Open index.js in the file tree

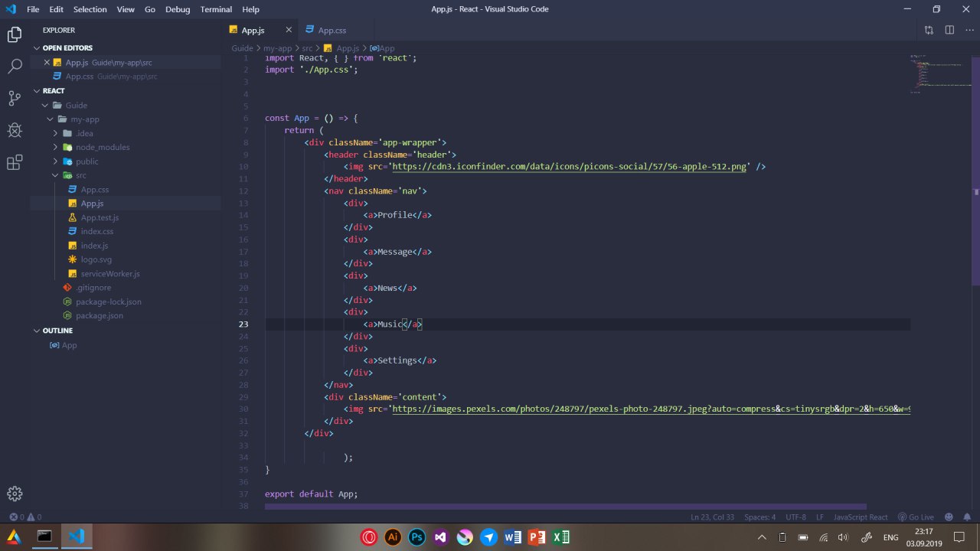pos(94,246)
